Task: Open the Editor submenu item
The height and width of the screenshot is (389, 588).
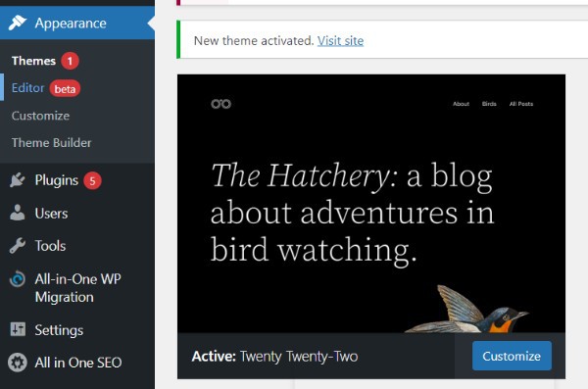Action: (x=27, y=88)
